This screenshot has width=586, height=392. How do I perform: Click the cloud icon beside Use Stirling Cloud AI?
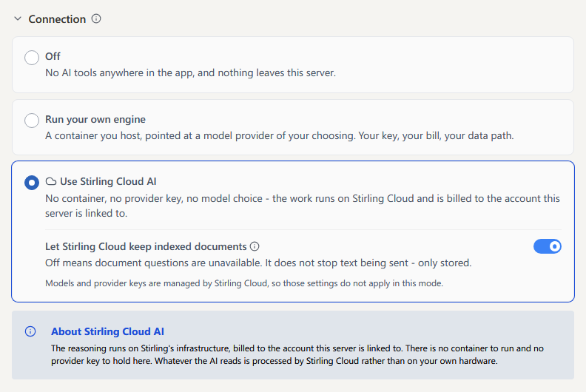pos(51,182)
